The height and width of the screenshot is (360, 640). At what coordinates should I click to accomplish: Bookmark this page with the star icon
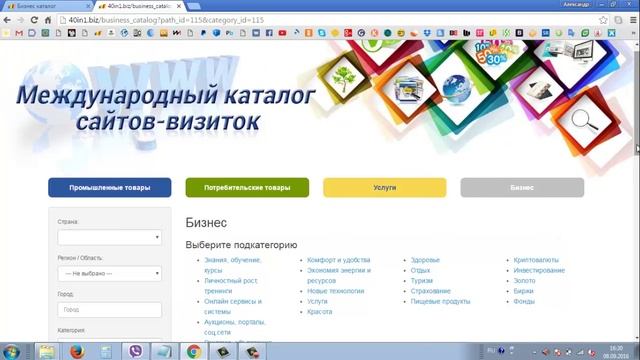[x=603, y=20]
